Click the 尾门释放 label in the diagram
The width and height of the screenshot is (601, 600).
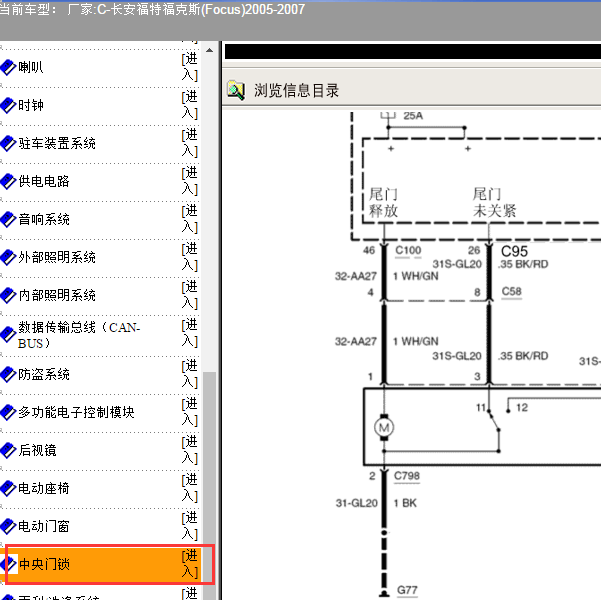coord(383,202)
